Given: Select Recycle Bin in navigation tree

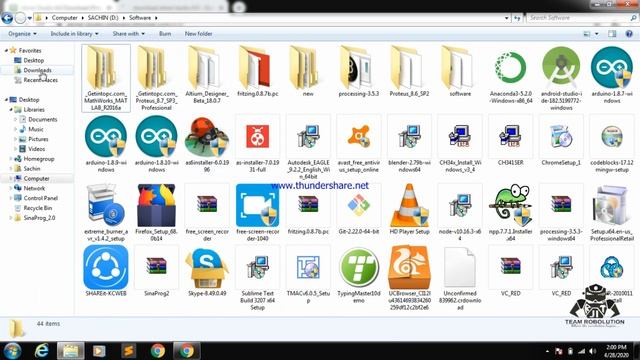Looking at the screenshot, I should point(38,208).
